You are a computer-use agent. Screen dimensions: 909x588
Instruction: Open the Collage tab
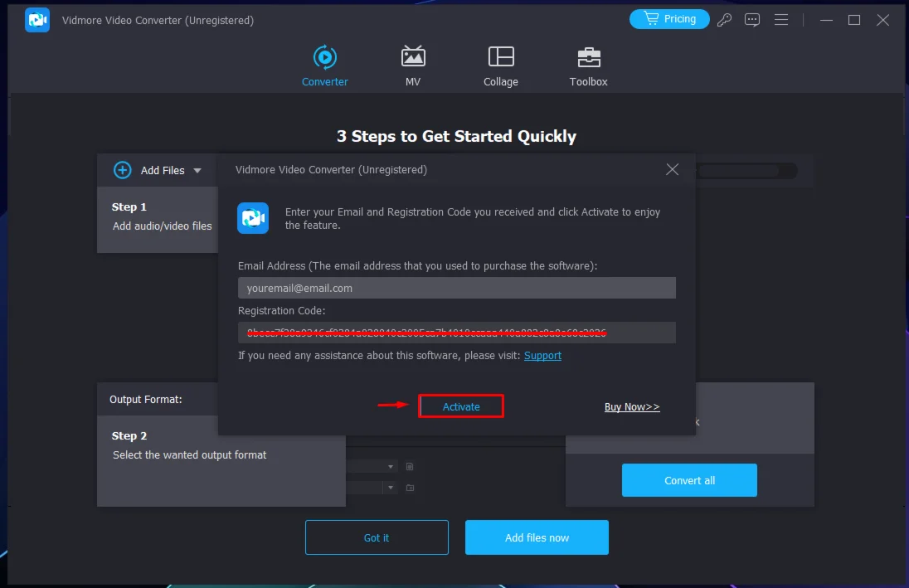tap(501, 66)
